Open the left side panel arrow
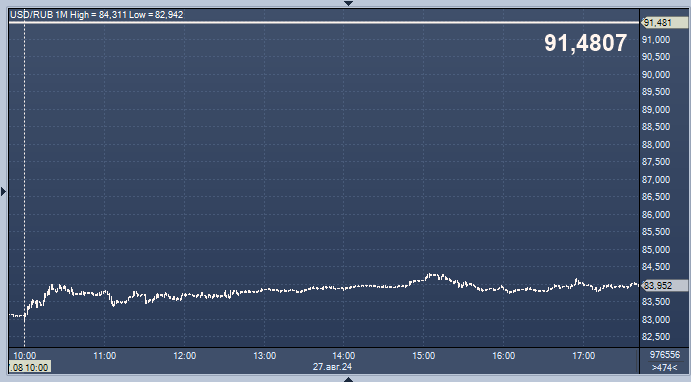The height and width of the screenshot is (382, 691). [4, 191]
